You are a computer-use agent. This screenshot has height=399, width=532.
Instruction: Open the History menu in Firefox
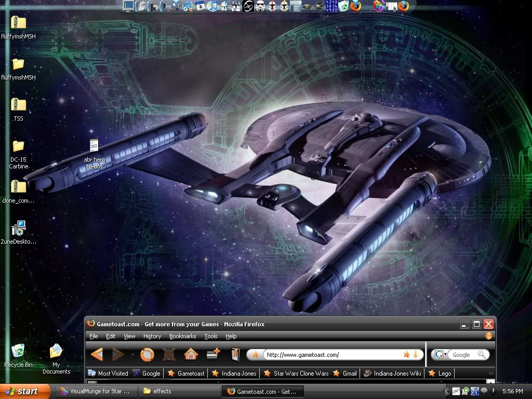click(152, 336)
